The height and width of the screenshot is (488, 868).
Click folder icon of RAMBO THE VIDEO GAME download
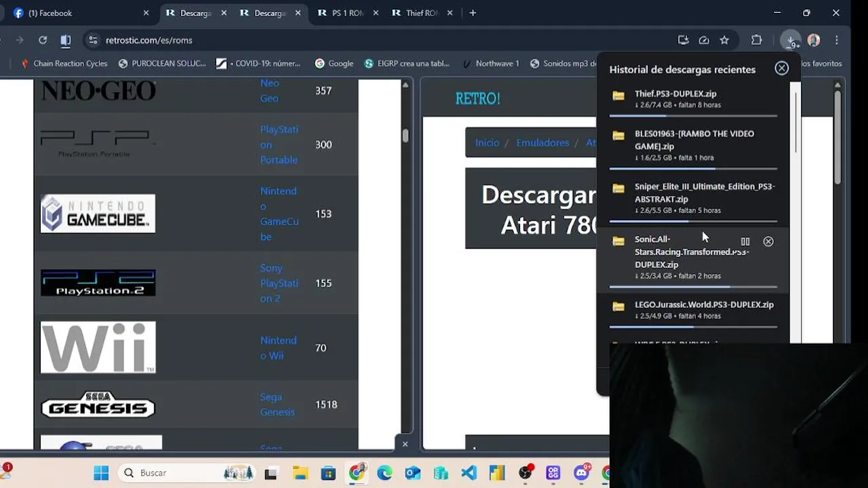click(618, 136)
